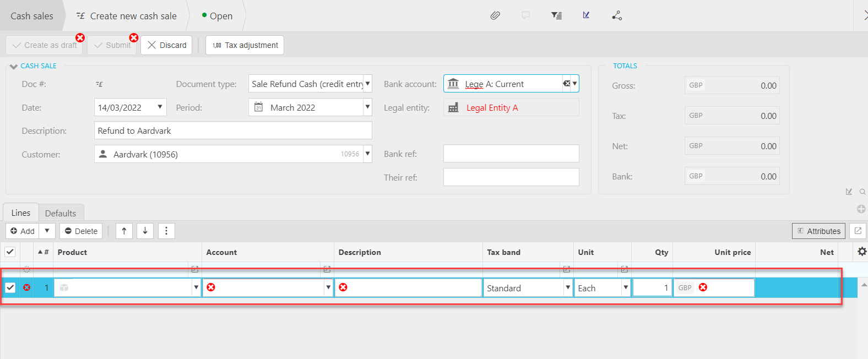This screenshot has height=359, width=868.
Task: Collapse the CASH SALE section
Action: (x=14, y=66)
